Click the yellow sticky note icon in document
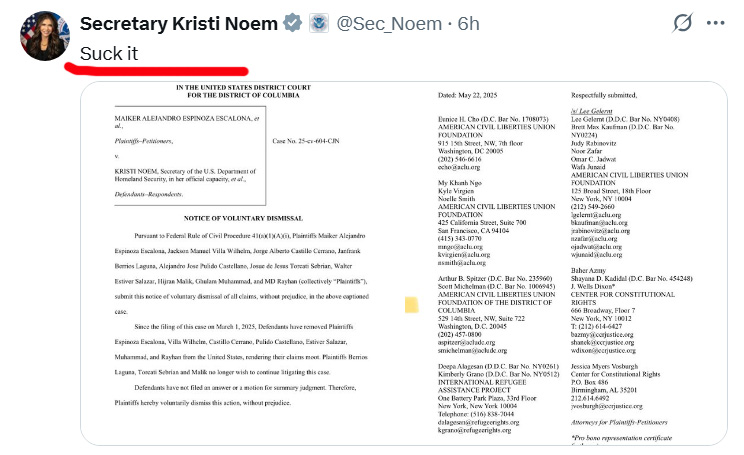744x455 pixels. [x=411, y=304]
